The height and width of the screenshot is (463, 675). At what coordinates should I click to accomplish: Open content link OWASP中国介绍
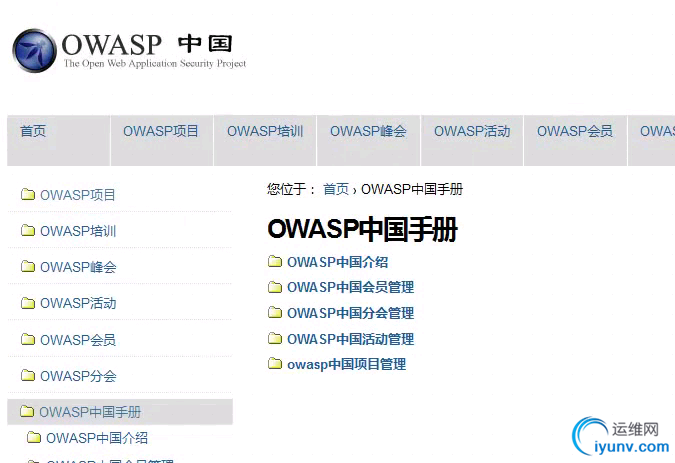click(x=338, y=262)
